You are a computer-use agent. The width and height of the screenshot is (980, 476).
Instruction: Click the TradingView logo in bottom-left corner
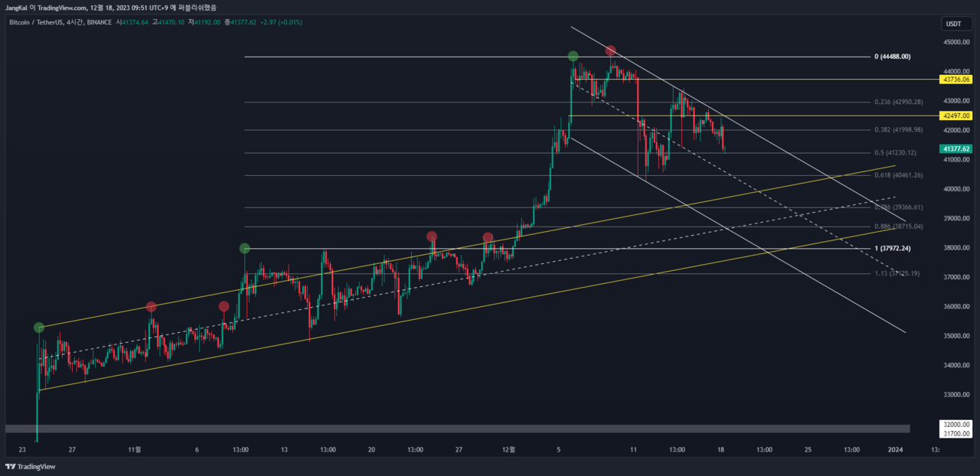(31, 467)
